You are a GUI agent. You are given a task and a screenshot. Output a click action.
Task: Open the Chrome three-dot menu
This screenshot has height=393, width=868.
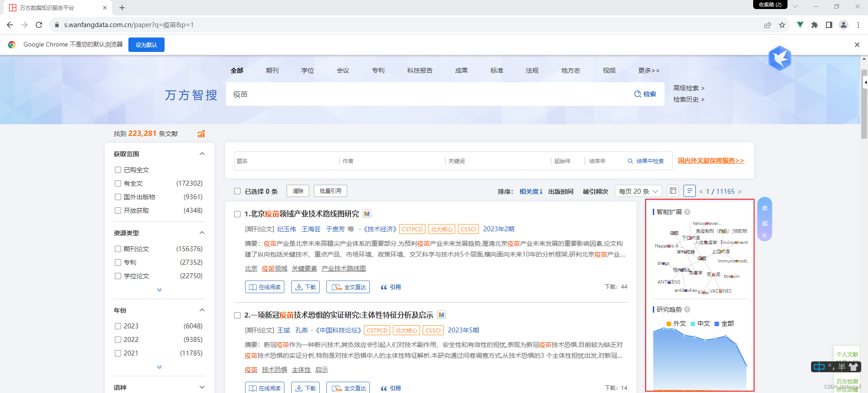pos(858,25)
